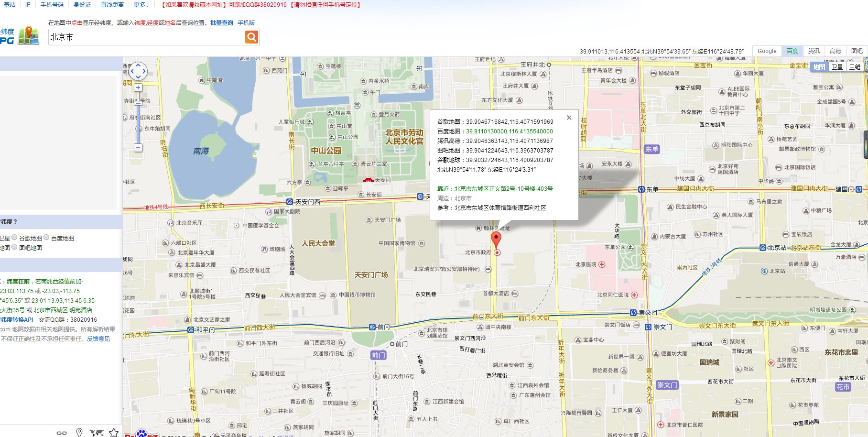Open the 更多 menu in top navigation
The height and width of the screenshot is (437, 868).
point(141,4)
